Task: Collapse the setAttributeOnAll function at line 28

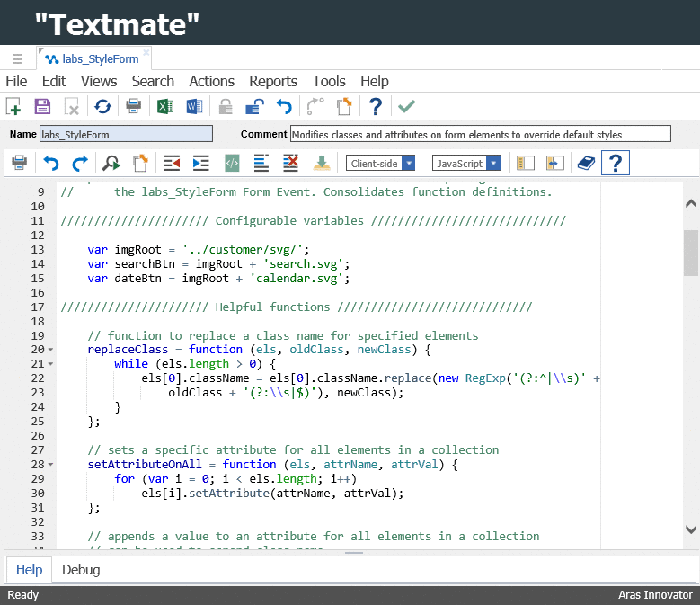Action: 50,465
